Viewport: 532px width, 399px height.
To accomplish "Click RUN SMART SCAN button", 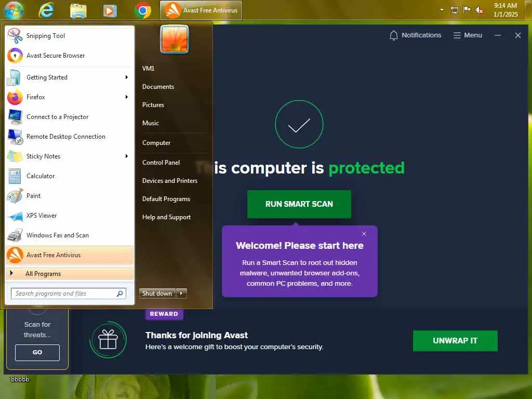I will point(299,204).
